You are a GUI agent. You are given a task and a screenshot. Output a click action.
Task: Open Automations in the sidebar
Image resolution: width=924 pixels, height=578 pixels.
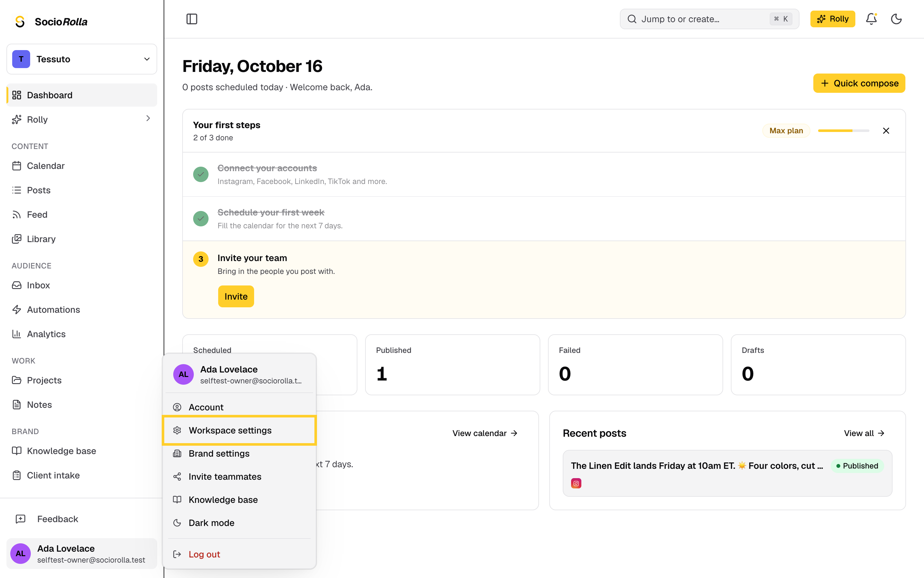(x=82, y=310)
